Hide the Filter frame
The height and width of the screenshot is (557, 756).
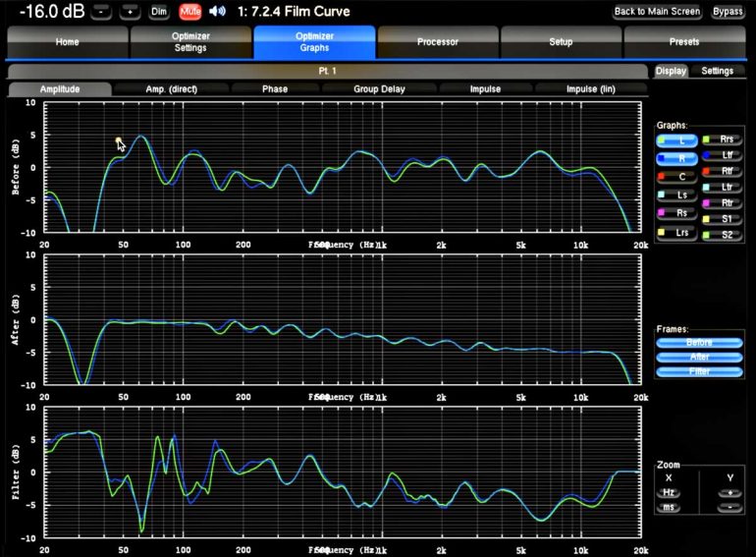(x=700, y=371)
